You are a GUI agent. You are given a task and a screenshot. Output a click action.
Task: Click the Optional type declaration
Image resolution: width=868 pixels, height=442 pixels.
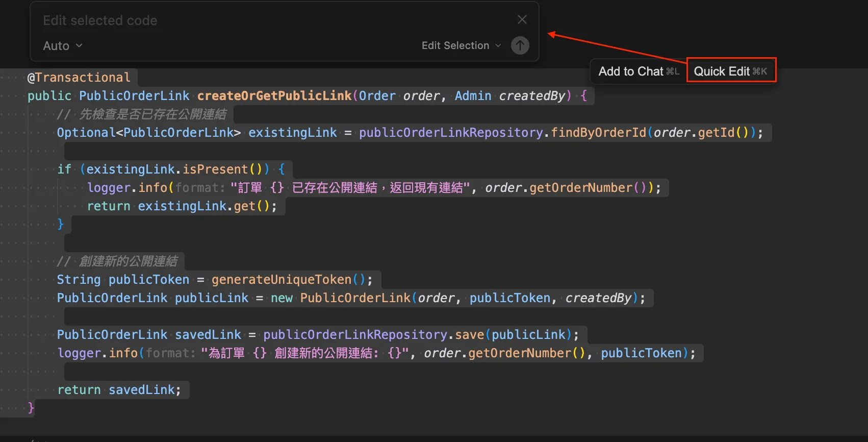coord(86,133)
